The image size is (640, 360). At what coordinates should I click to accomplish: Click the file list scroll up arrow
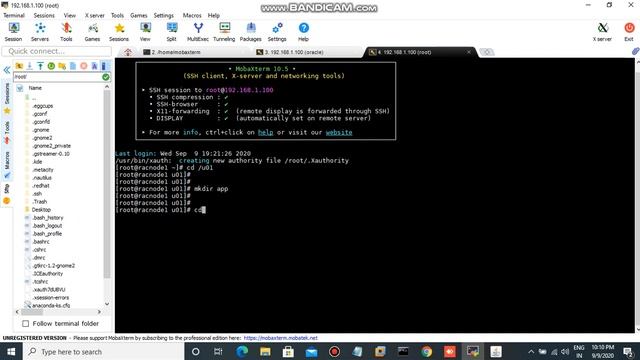107,87
